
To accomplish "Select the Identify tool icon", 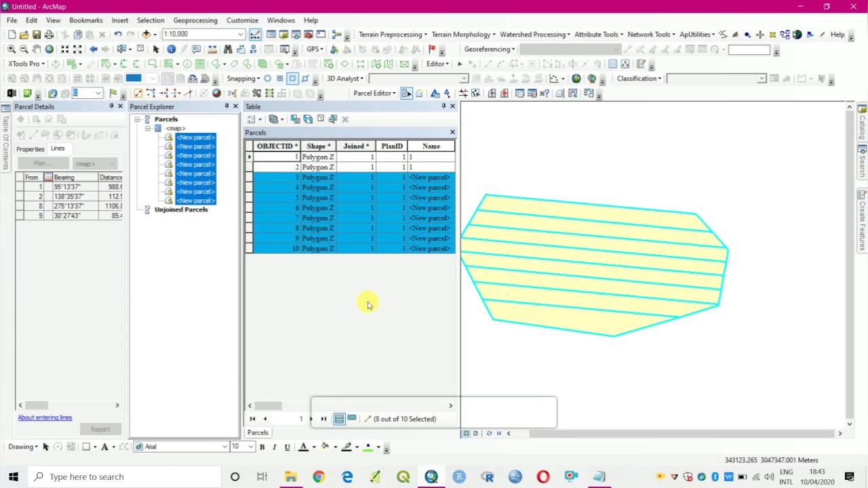I will coord(171,49).
